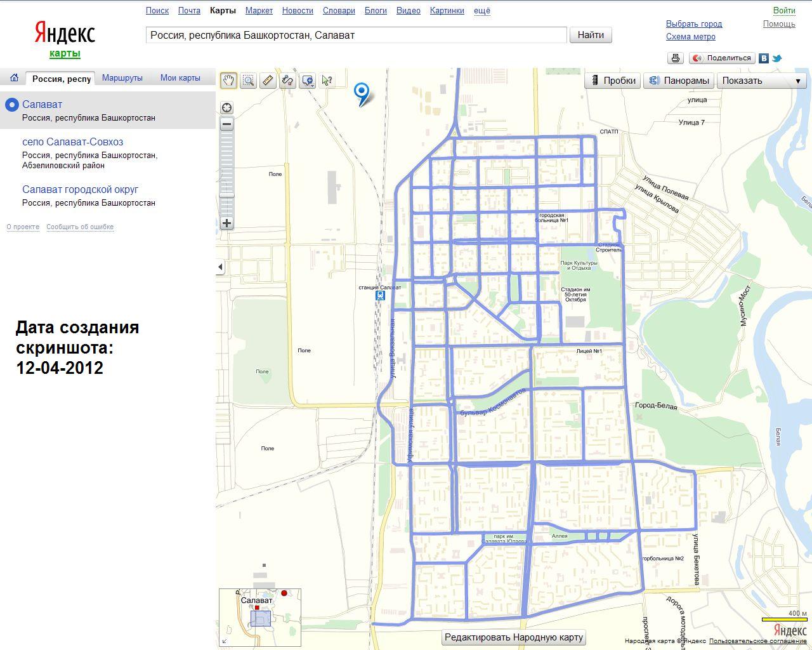Click the Редактировать Народную карту button
The image size is (812, 650).
coord(514,637)
